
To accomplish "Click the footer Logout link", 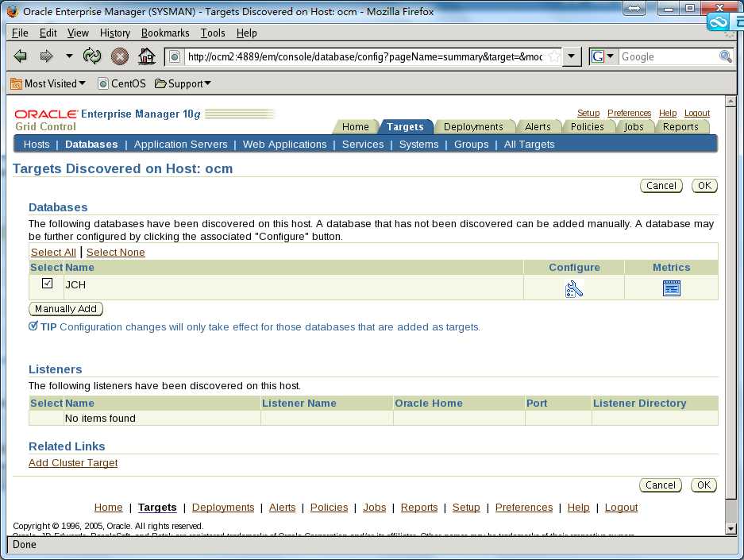I will pos(621,508).
